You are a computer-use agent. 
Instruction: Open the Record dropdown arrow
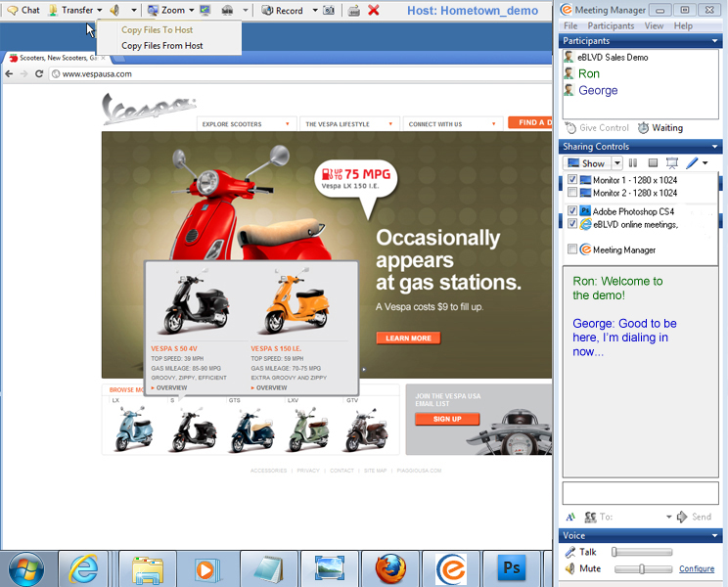pyautogui.click(x=315, y=10)
